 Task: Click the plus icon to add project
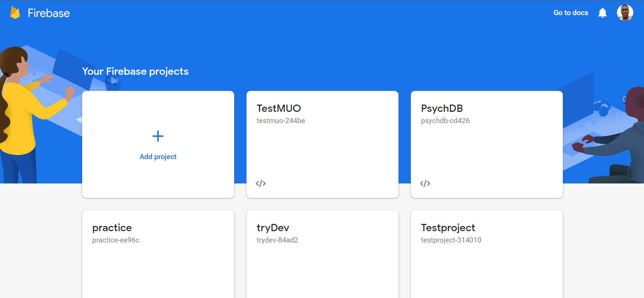point(158,136)
